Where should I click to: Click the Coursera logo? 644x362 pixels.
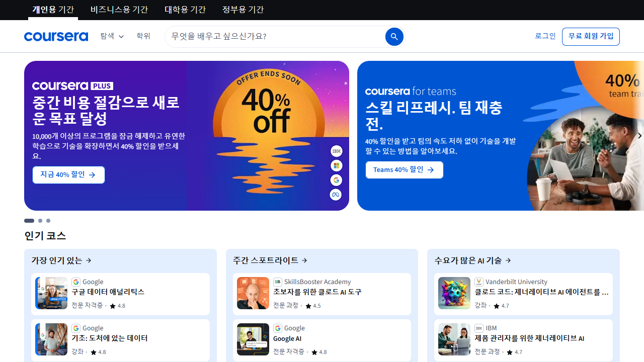coord(56,37)
